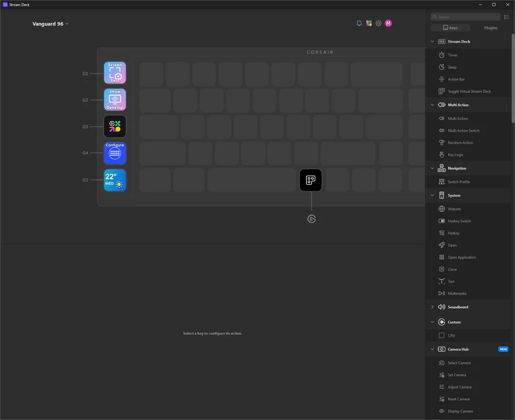Click the colorful Marketplace key on G3
The image size is (515, 420).
[114, 126]
